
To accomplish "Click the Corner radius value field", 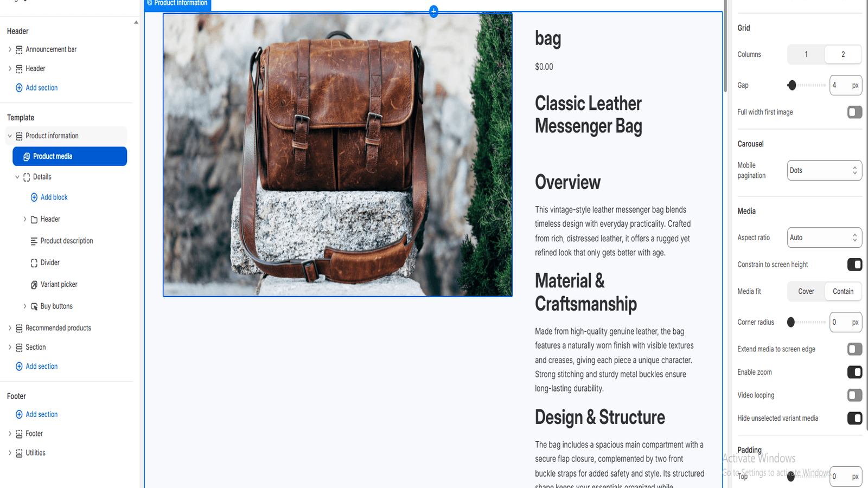I will tap(843, 322).
